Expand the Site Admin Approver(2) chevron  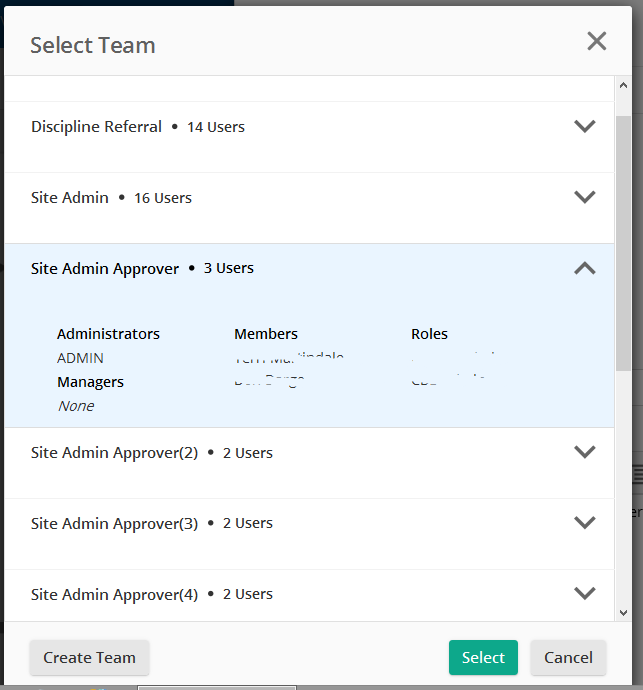(x=585, y=452)
